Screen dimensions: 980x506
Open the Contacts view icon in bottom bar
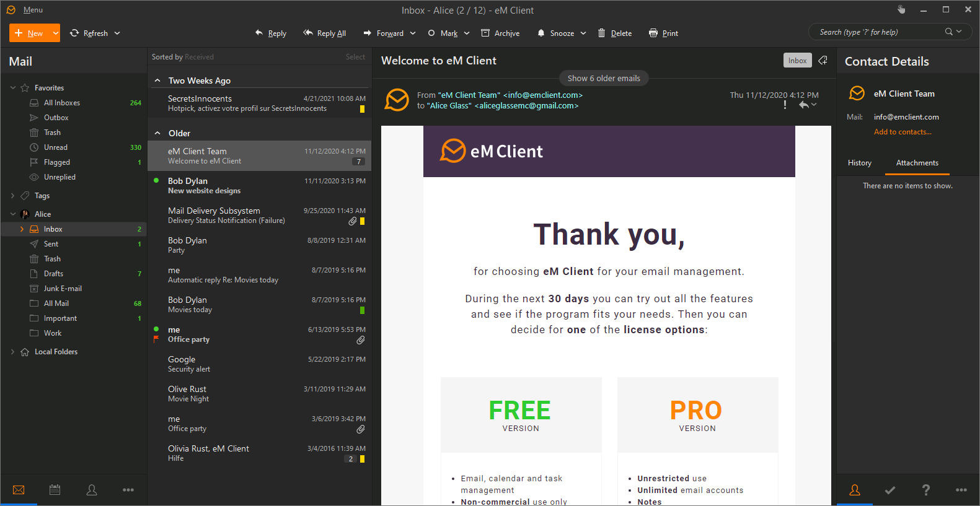(x=92, y=490)
